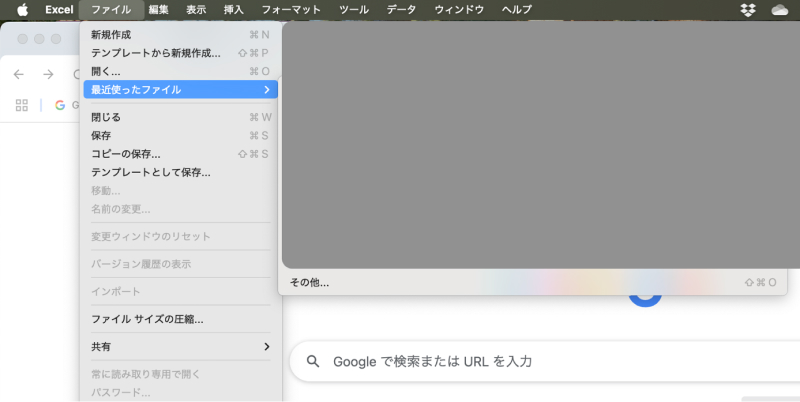Choose 保存 menu item

coord(181,136)
